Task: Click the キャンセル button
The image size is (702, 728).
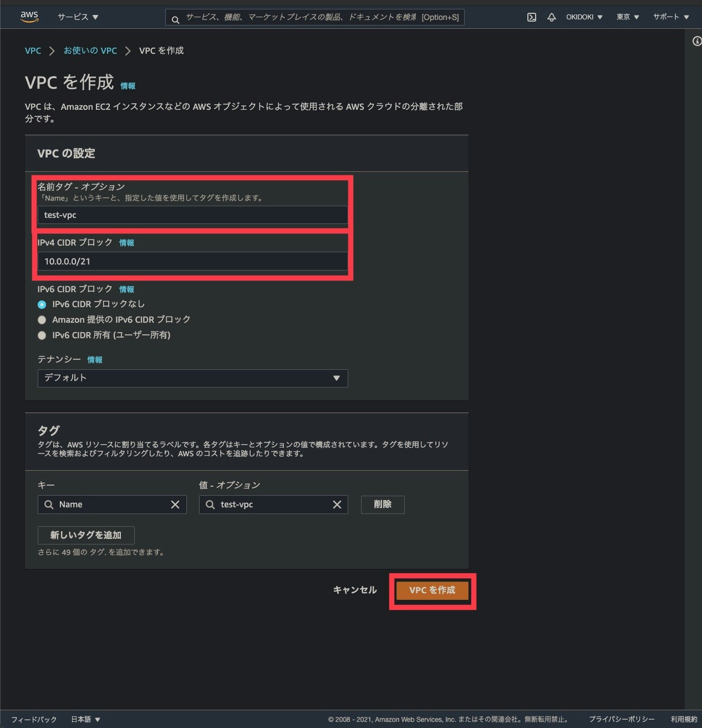Action: [355, 590]
